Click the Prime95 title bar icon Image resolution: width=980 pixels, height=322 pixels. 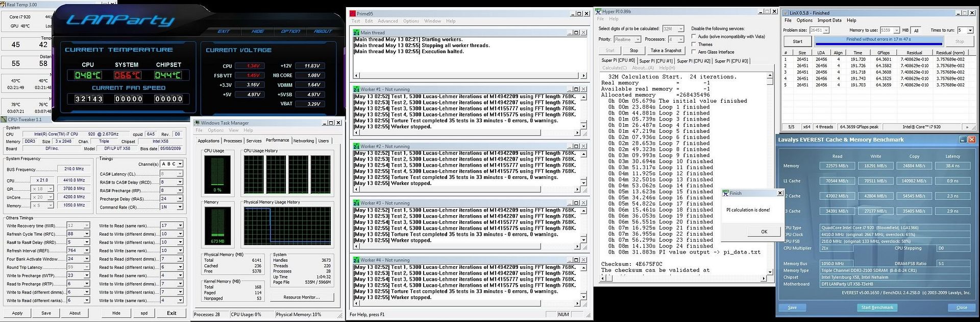pos(352,14)
